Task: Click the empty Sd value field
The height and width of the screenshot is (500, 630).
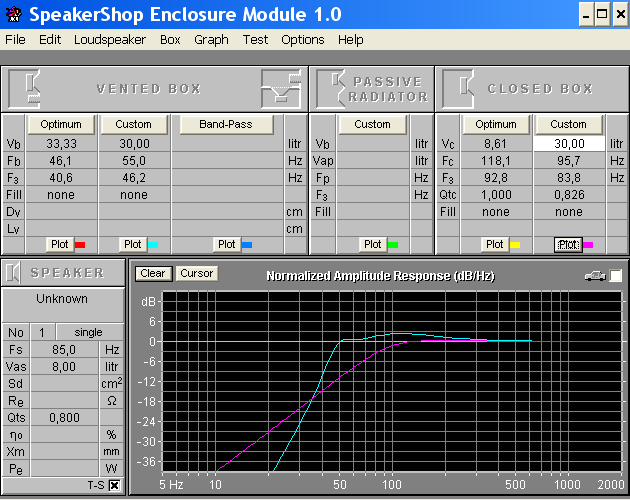Action: click(x=64, y=384)
